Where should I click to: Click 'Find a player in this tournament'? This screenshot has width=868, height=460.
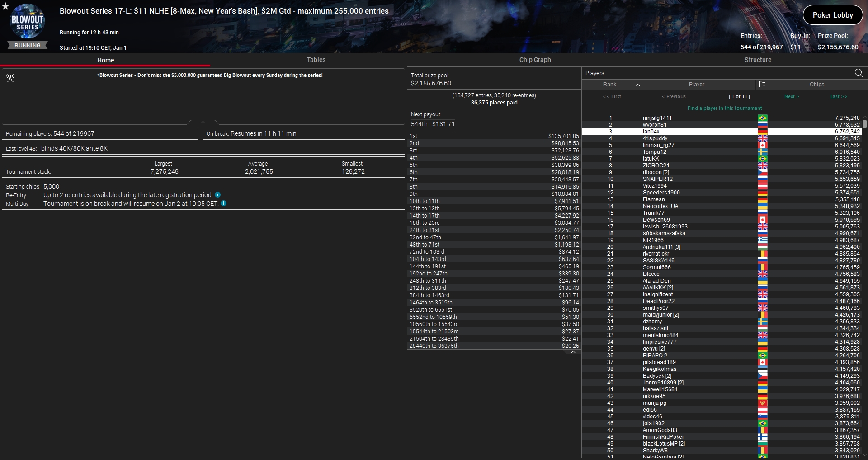[x=725, y=108]
